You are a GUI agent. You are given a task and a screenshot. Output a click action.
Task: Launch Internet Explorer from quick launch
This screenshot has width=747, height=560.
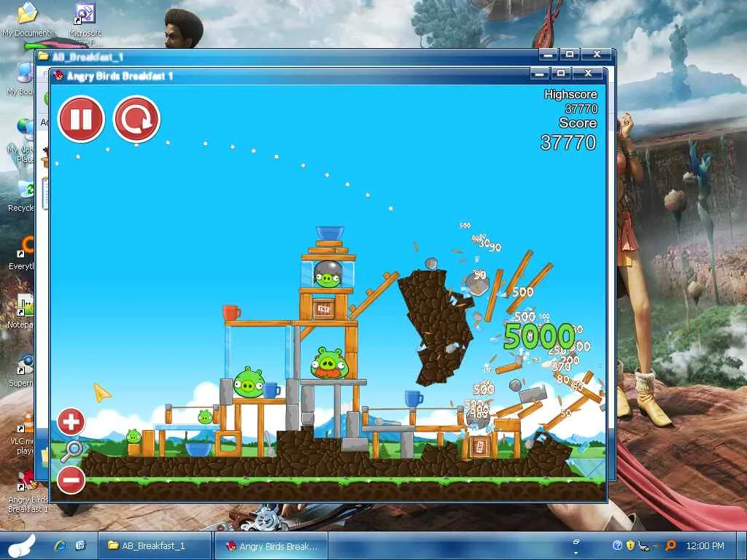coord(61,545)
